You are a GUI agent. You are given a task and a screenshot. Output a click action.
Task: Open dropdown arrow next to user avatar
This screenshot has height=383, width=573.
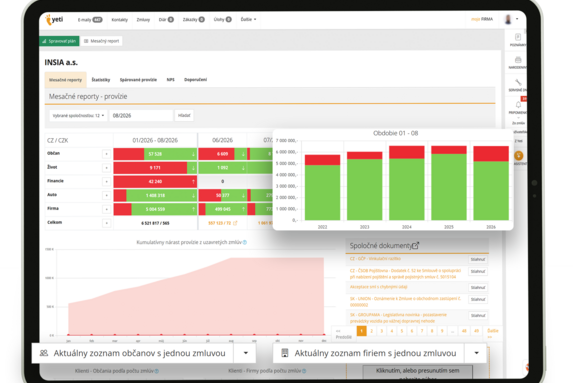click(x=517, y=19)
